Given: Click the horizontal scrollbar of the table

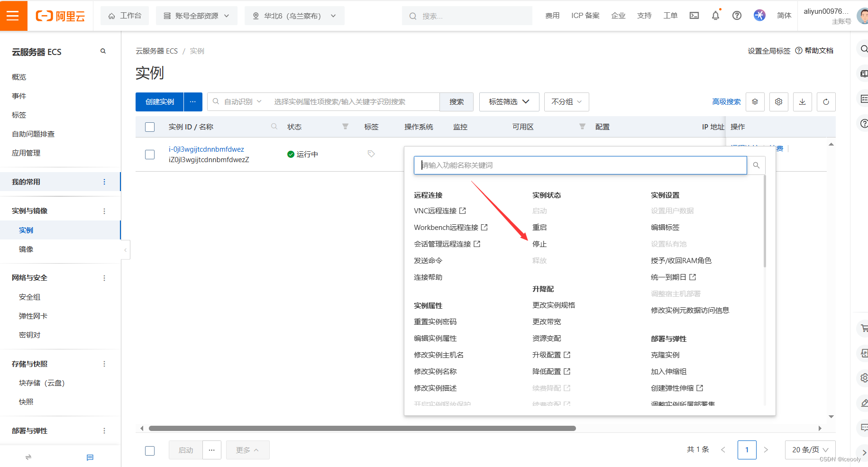Looking at the screenshot, I should pyautogui.click(x=362, y=429).
